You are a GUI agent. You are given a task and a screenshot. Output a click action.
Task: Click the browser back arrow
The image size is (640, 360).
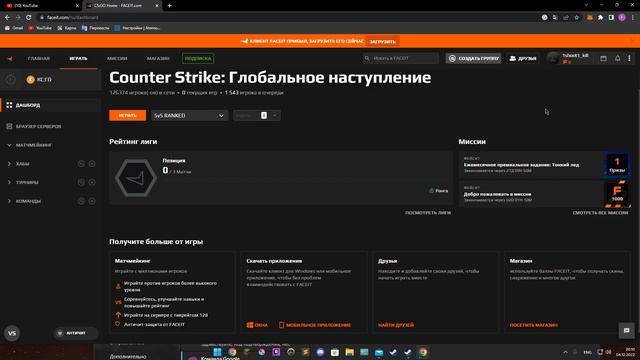pos(7,18)
